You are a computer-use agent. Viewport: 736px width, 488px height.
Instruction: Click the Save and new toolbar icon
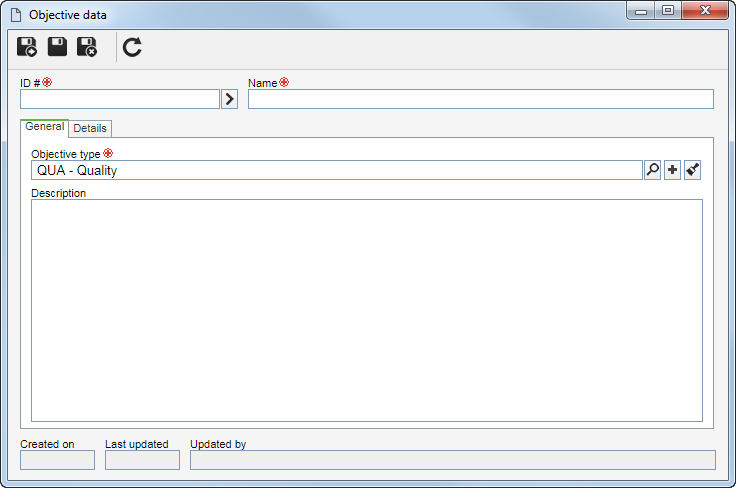pos(27,47)
